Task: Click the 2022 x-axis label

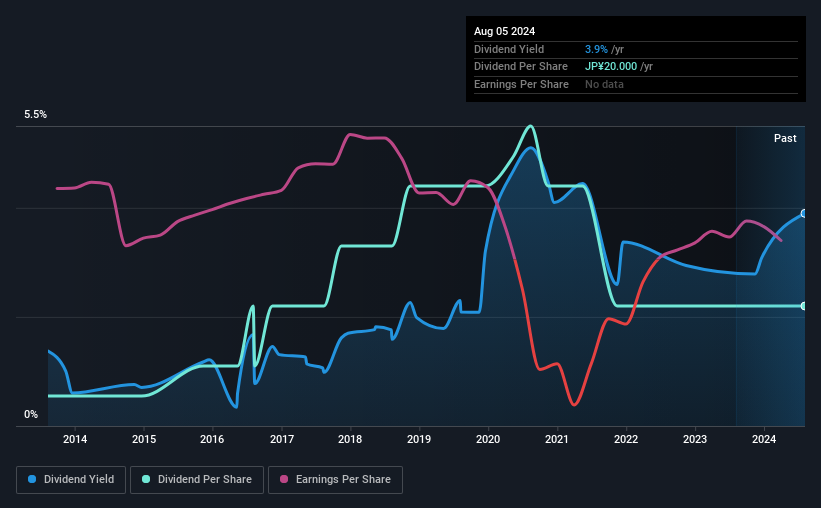Action: point(626,439)
